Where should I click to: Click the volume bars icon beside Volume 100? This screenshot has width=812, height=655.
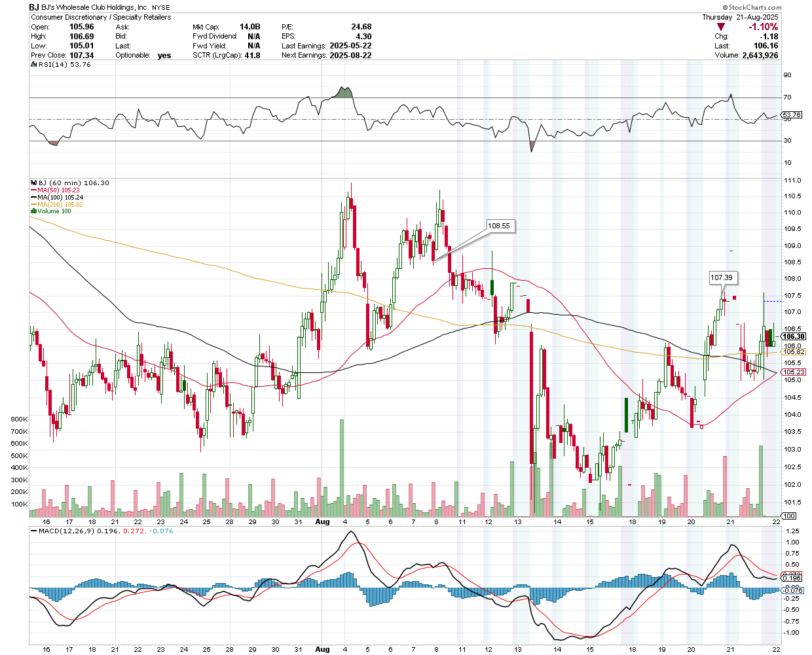[x=34, y=211]
